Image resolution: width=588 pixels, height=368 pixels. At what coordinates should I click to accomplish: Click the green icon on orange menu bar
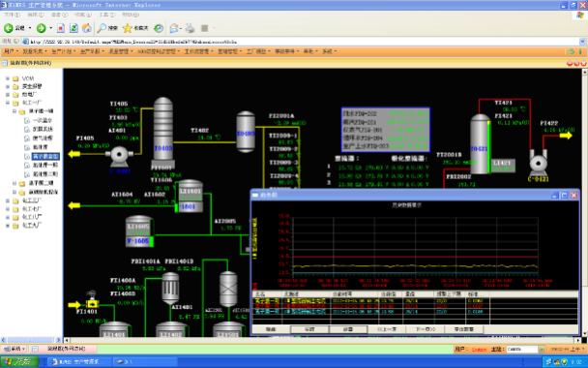click(x=572, y=51)
